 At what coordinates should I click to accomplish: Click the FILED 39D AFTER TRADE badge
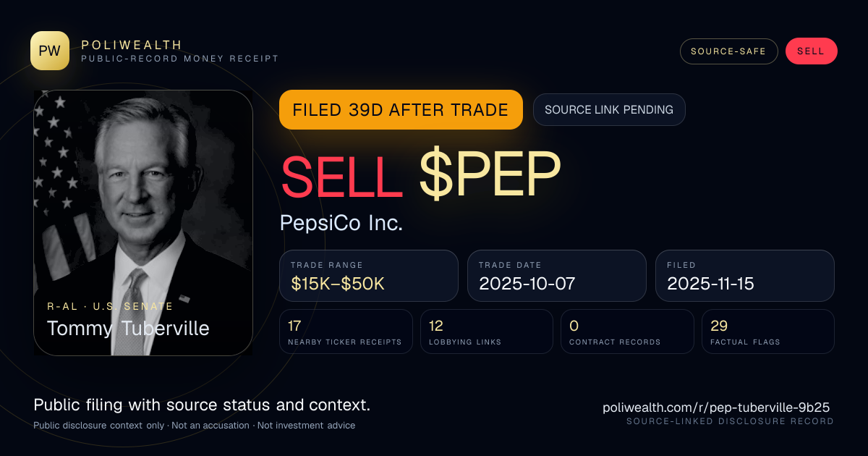click(401, 110)
